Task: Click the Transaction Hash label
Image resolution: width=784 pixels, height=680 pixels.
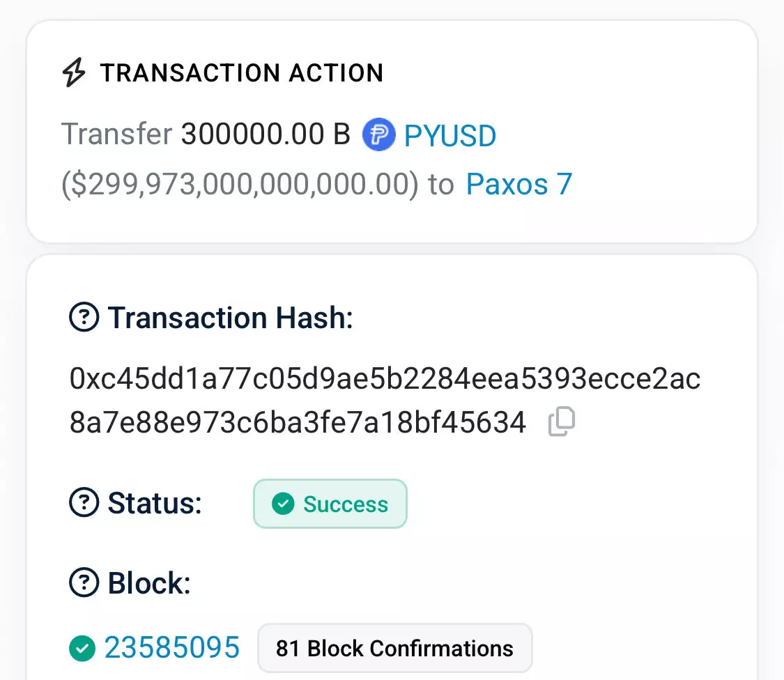Action: click(231, 318)
